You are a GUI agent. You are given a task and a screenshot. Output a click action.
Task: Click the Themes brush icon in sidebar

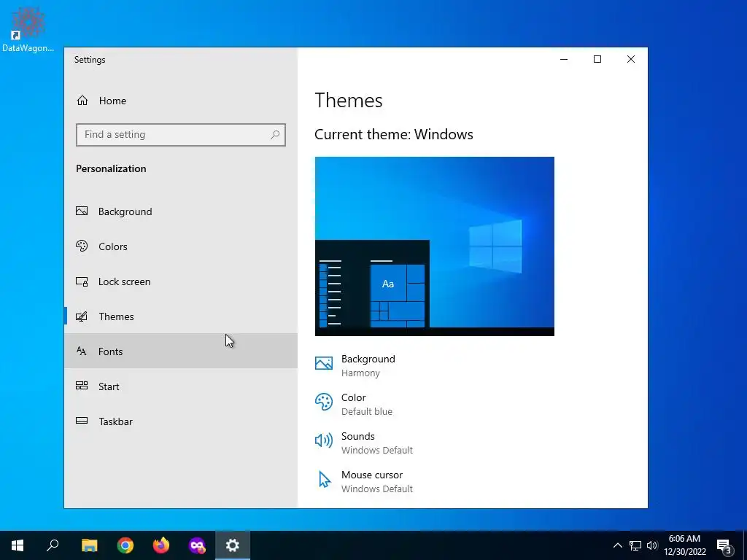pos(82,316)
